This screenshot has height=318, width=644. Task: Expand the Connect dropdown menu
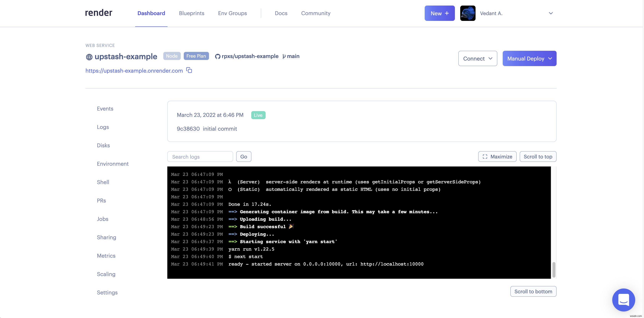478,58
